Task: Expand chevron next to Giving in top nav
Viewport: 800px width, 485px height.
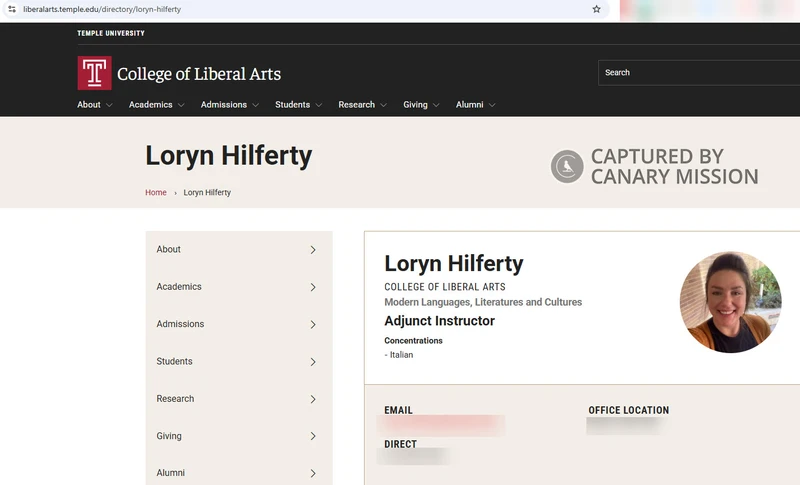Action: click(436, 105)
